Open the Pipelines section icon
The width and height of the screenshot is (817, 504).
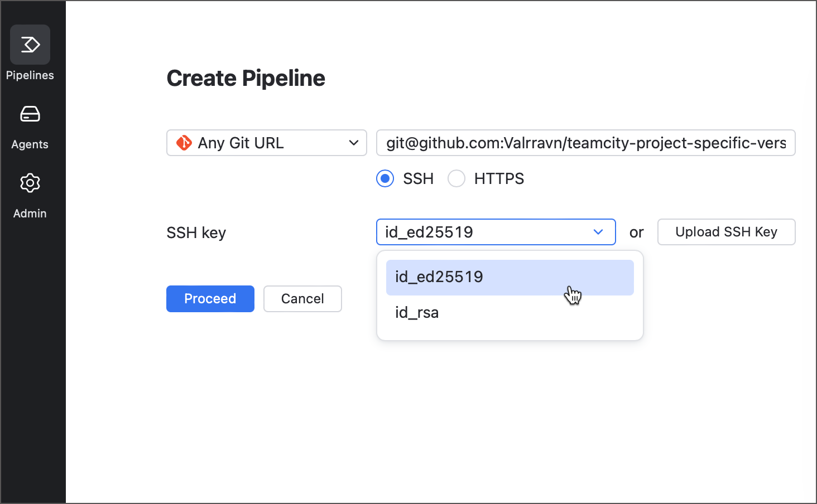[x=30, y=44]
